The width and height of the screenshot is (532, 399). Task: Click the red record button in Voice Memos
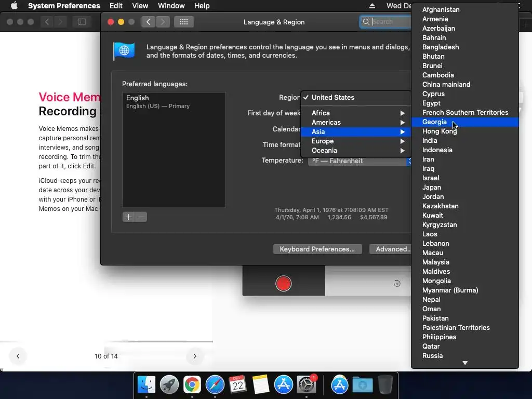(283, 284)
